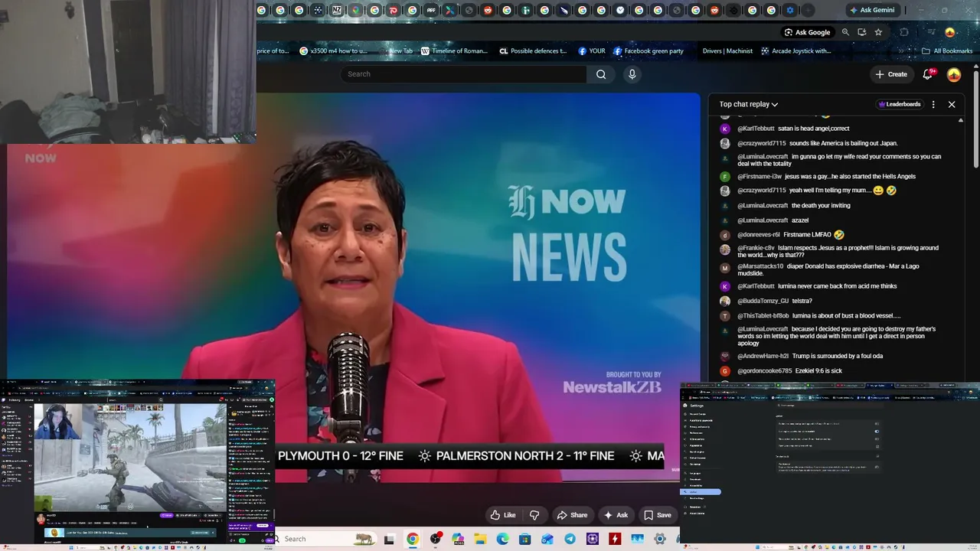Viewport: 980px width, 551px height.
Task: Open the Possible defences bookmark
Action: (533, 51)
